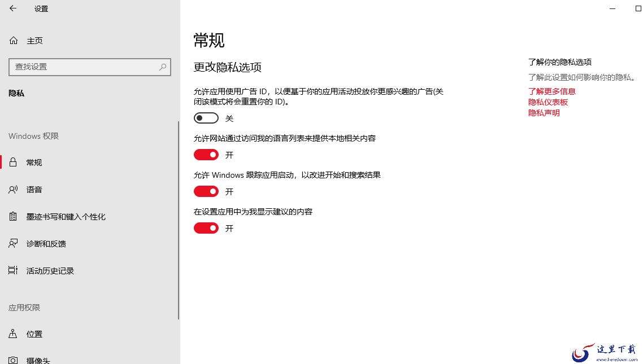
Task: Click the timeline icon for 活动历史记录
Action: [13, 270]
